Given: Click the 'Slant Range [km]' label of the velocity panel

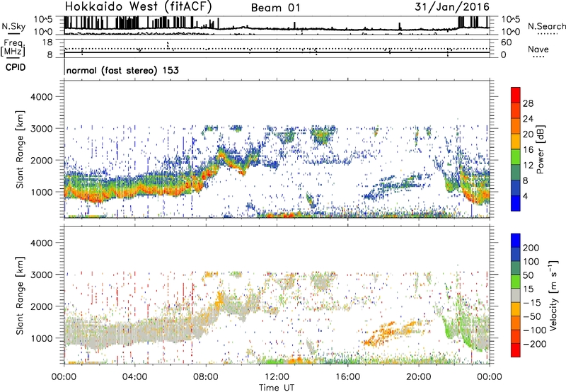Looking at the screenshot, I should click(x=20, y=296).
